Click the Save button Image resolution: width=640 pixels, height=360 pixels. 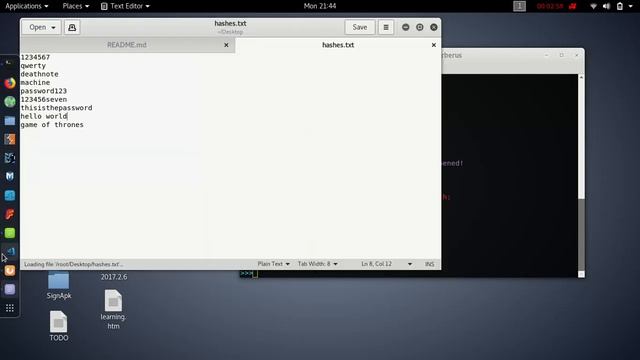pos(360,27)
